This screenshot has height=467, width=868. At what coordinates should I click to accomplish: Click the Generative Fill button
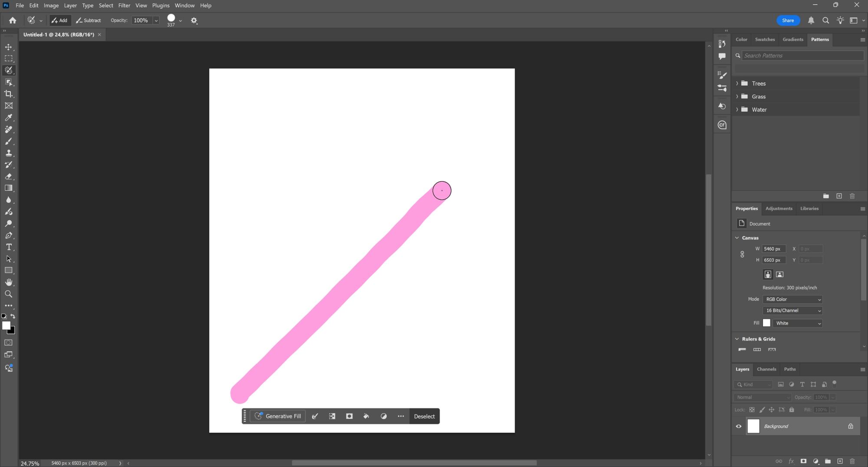click(278, 416)
